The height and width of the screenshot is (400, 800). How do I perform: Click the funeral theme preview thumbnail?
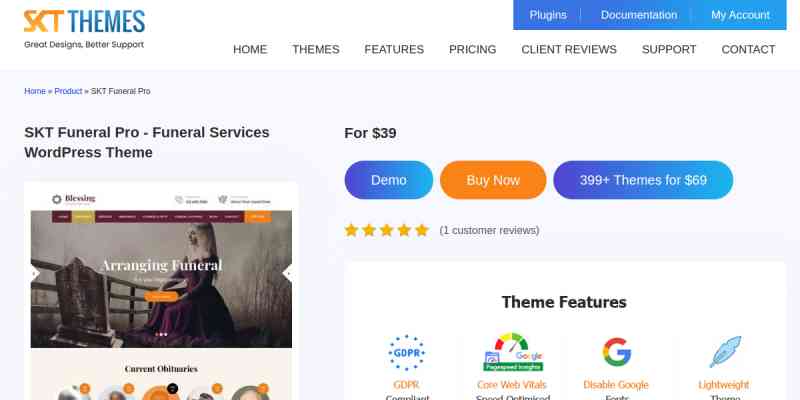[161, 291]
